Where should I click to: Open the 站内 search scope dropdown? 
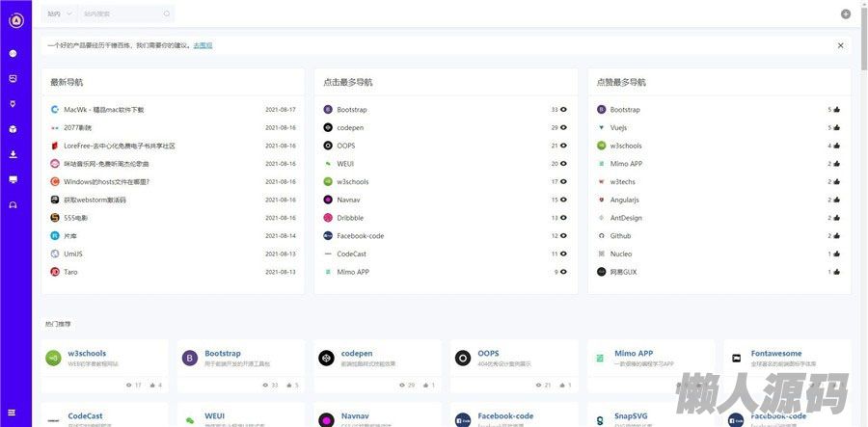[60, 13]
